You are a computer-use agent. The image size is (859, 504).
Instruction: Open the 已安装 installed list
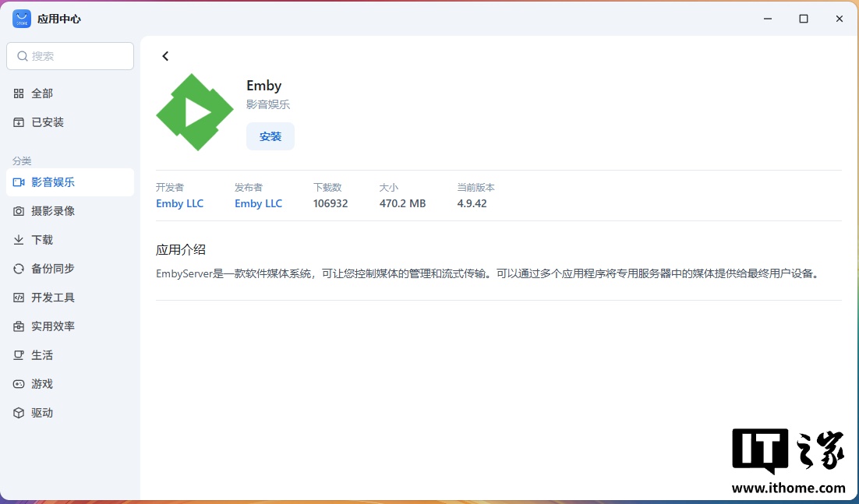(x=47, y=122)
